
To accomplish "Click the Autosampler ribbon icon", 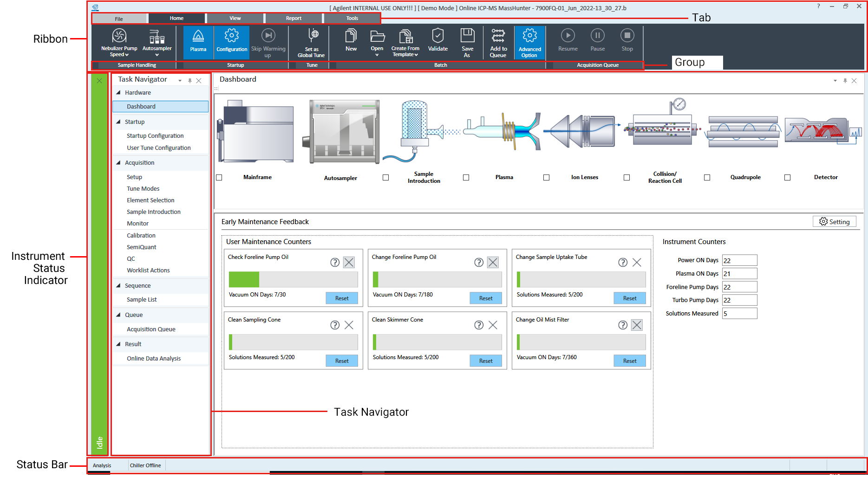I will (x=157, y=37).
